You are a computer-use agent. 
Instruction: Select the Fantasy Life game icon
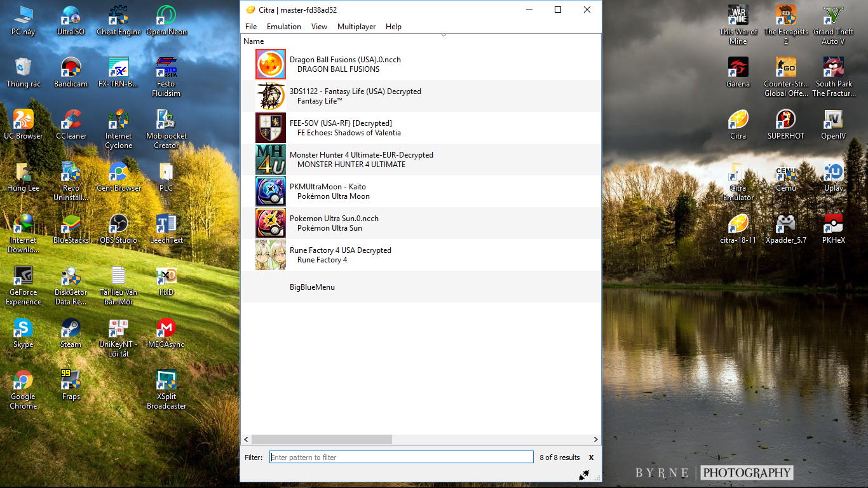[x=271, y=96]
